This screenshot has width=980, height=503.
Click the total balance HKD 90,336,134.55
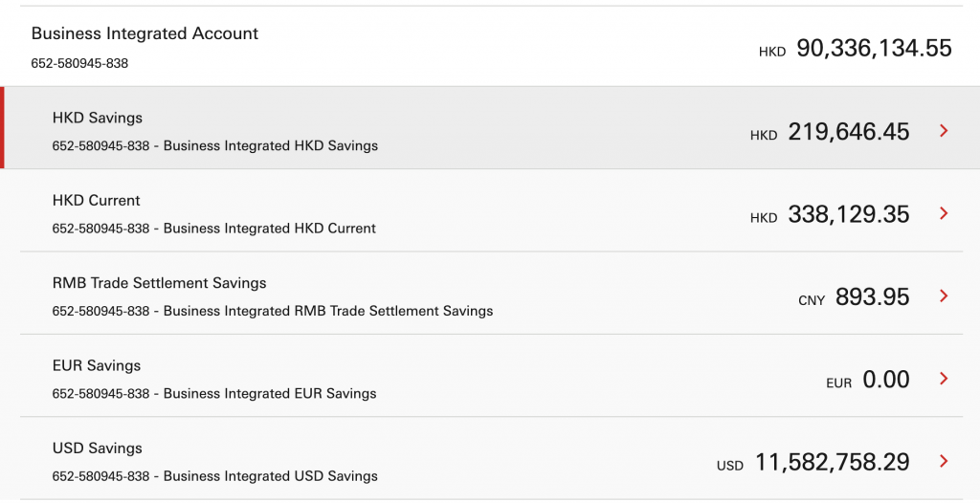pyautogui.click(x=855, y=48)
